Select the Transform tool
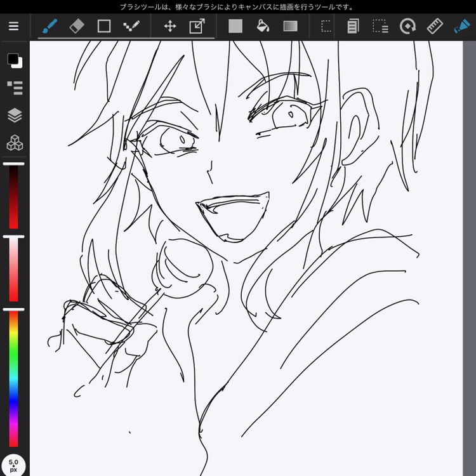This screenshot has height=476, width=476. pos(197,26)
